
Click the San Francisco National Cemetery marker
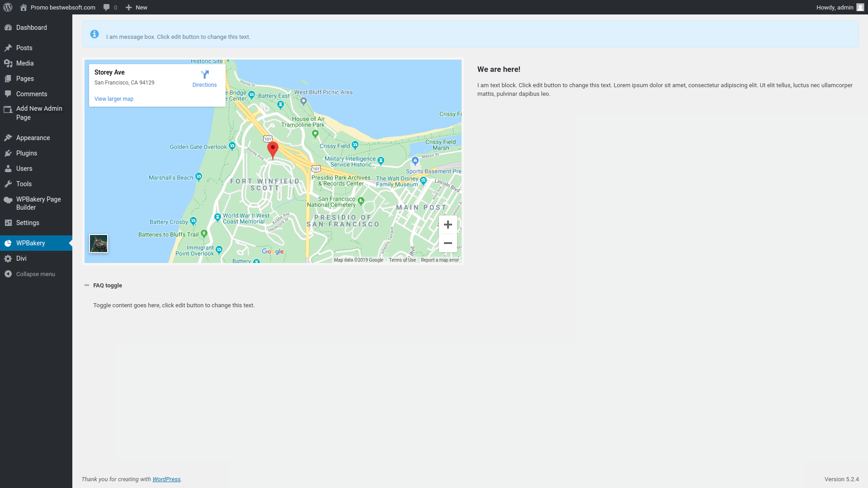[x=361, y=201]
